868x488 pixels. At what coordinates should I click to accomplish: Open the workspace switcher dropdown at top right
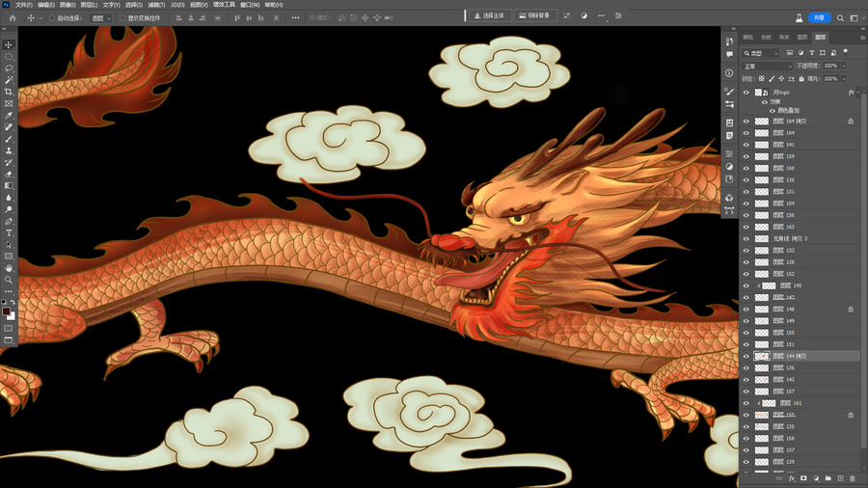pyautogui.click(x=855, y=17)
